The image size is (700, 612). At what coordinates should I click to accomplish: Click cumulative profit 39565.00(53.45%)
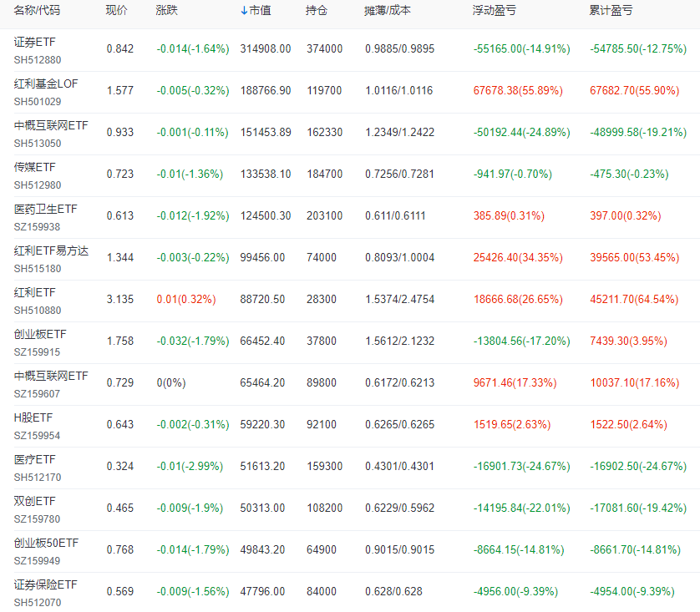pos(634,257)
